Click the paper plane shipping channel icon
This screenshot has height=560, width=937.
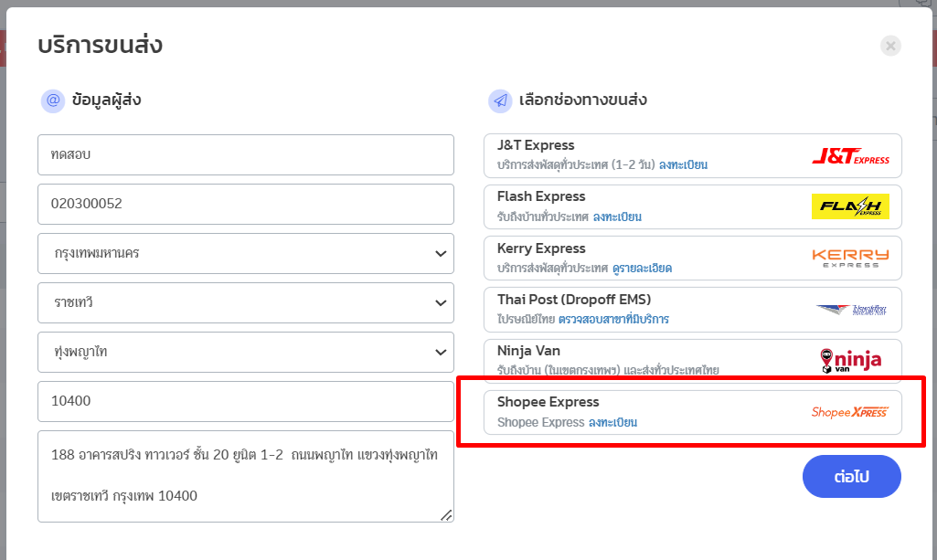499,100
